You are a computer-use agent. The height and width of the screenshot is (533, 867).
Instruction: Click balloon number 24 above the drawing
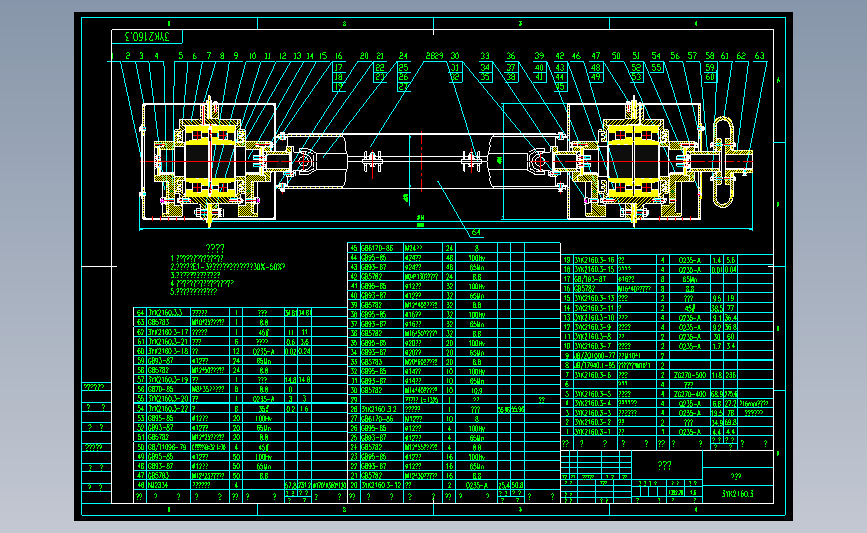(x=403, y=56)
